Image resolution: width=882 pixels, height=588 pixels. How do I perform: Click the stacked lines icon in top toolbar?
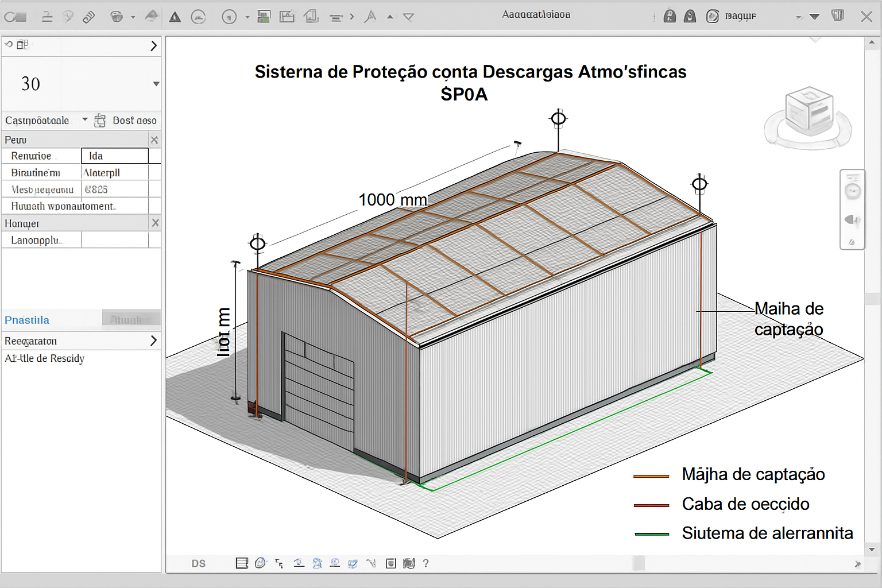pos(47,17)
